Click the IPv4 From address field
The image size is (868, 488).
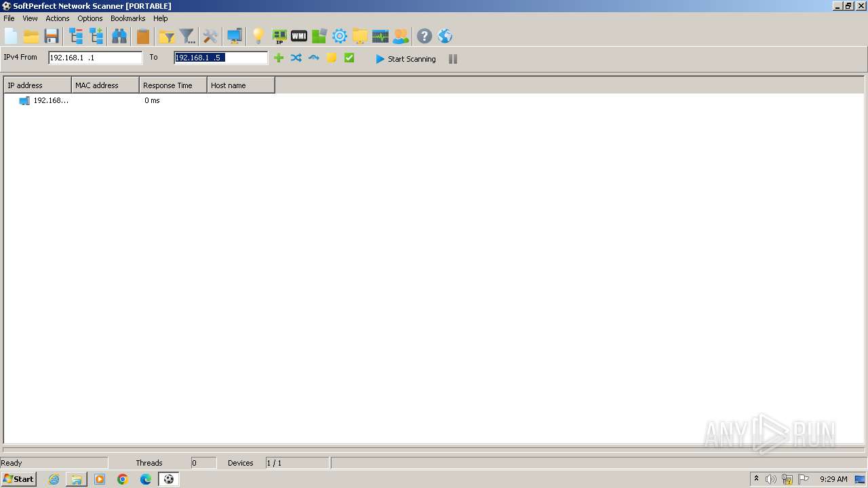pyautogui.click(x=96, y=58)
